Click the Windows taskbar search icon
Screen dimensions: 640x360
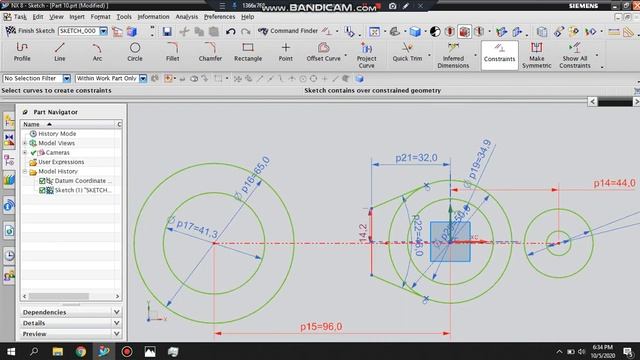[34, 351]
